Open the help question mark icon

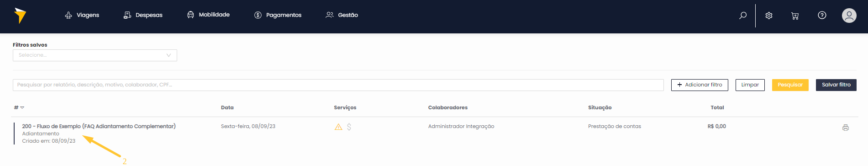(x=822, y=15)
